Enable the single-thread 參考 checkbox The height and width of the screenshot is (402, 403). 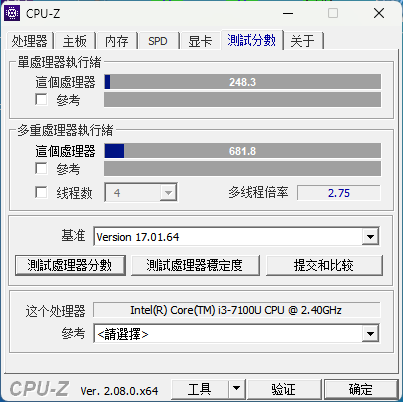41,99
